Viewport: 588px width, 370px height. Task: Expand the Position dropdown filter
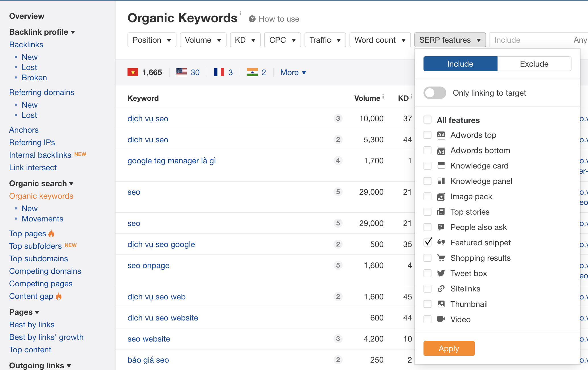click(x=151, y=40)
